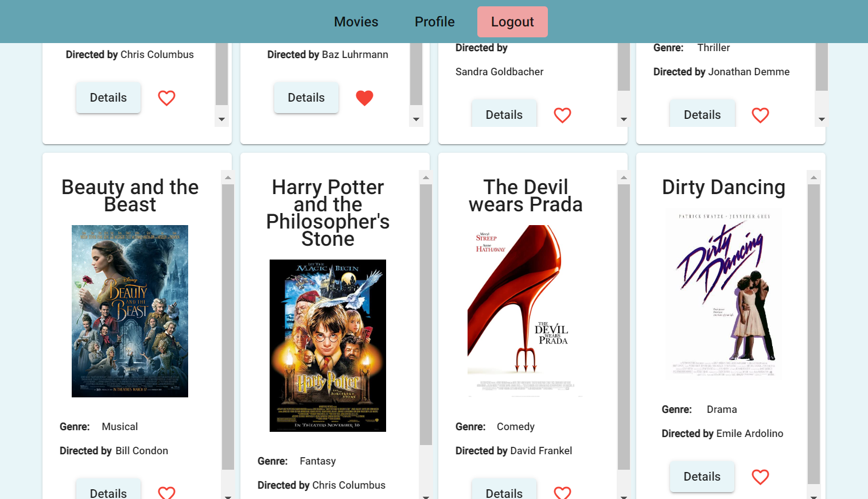Click scroll-down arrow on Baz Luhrmann card
The height and width of the screenshot is (499, 868).
pos(416,119)
